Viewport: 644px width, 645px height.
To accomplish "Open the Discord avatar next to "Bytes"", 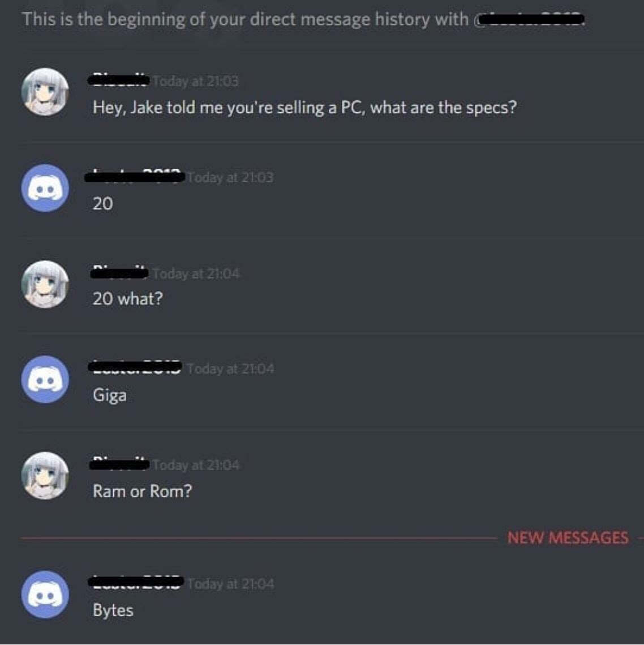I will point(45,595).
